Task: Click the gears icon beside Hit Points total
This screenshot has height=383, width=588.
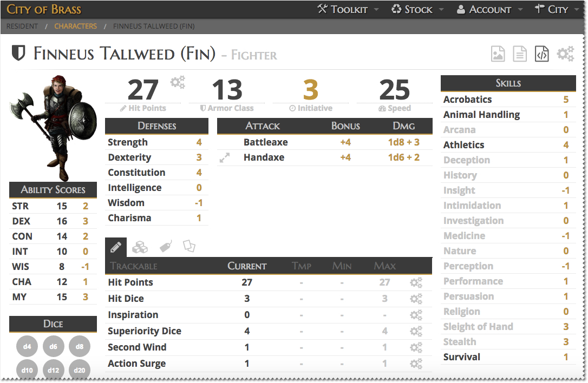Action: 178,82
